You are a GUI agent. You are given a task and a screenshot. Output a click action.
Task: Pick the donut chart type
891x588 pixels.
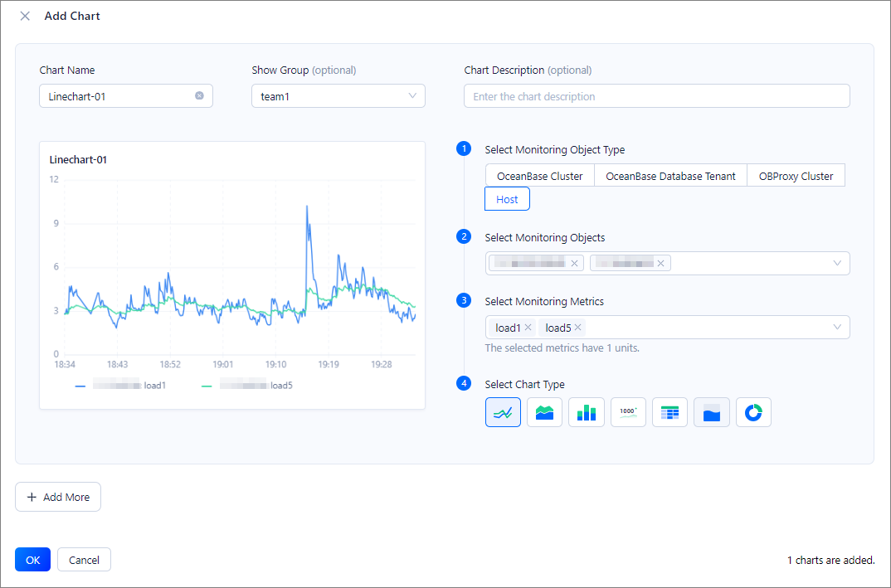[753, 412]
